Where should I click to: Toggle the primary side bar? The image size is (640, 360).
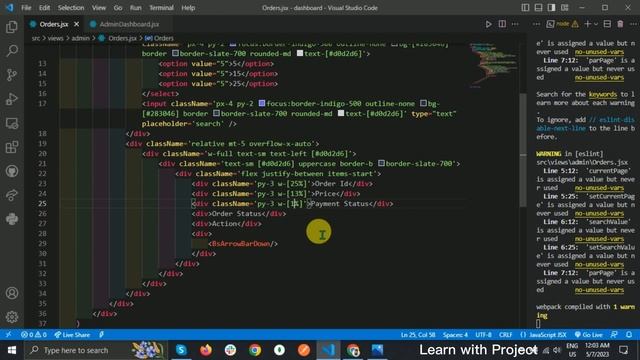(525, 8)
